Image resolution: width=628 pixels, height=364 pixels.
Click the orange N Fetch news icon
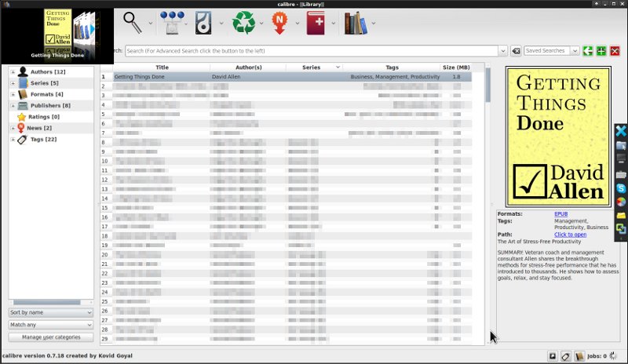click(279, 23)
